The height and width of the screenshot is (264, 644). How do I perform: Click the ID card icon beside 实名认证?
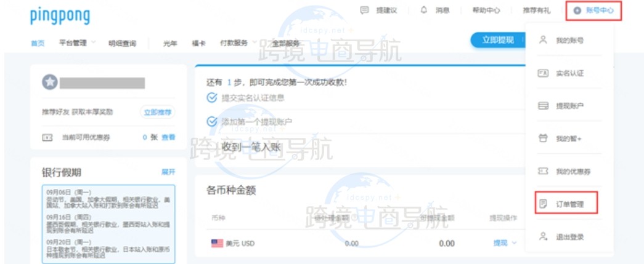click(543, 73)
